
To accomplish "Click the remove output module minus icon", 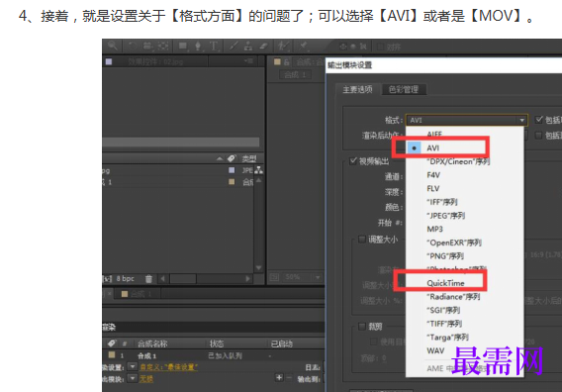I will click(289, 377).
